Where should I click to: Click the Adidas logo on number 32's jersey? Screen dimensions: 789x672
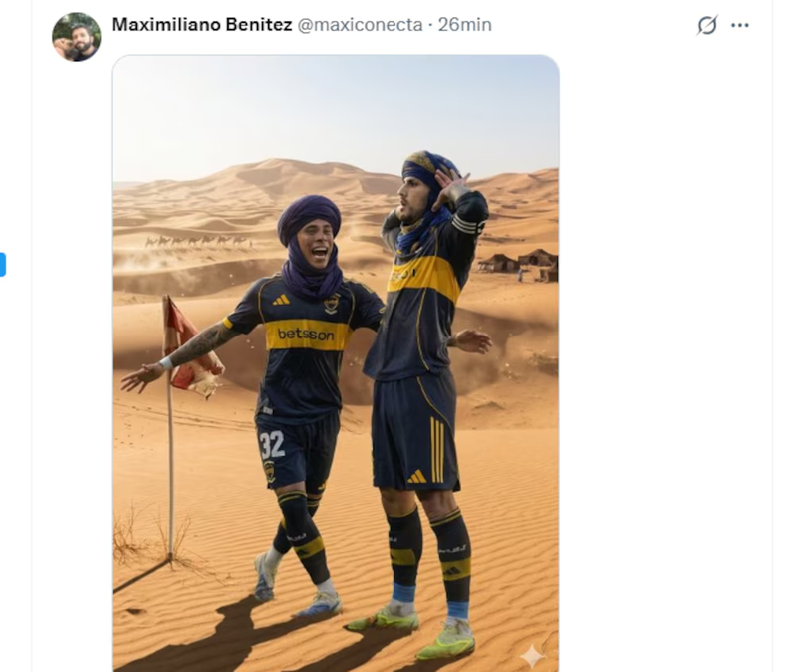click(x=281, y=300)
